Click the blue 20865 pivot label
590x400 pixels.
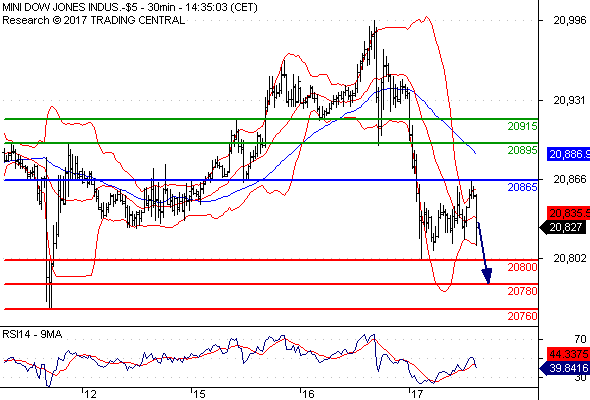(522, 187)
